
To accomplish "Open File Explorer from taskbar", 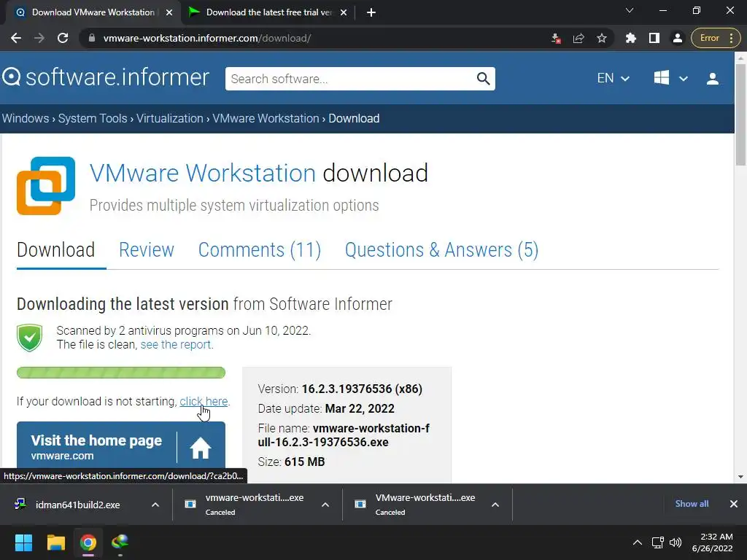I will click(x=55, y=542).
